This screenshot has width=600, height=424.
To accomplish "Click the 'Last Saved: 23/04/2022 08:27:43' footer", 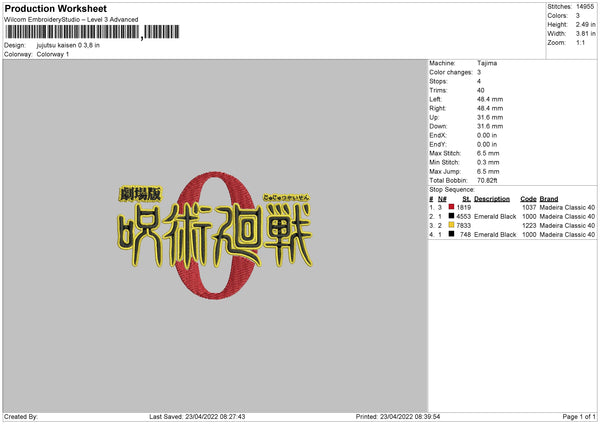I will 197,417.
